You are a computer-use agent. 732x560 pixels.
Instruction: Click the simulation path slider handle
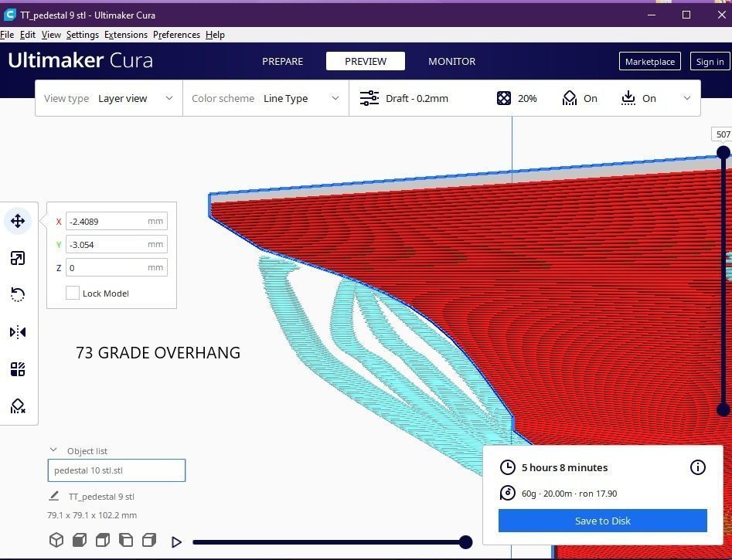tap(465, 541)
